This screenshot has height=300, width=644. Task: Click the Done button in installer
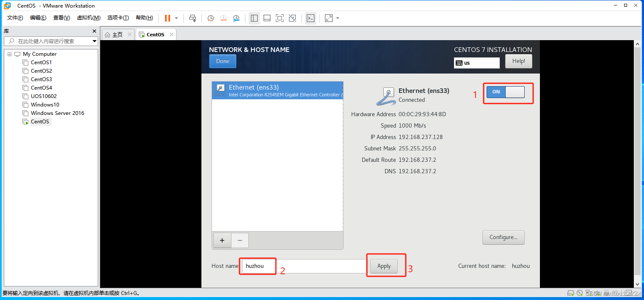click(223, 61)
